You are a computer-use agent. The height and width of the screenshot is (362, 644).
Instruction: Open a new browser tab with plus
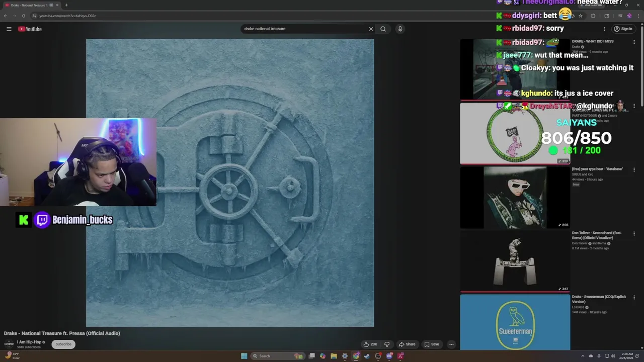coord(66,5)
